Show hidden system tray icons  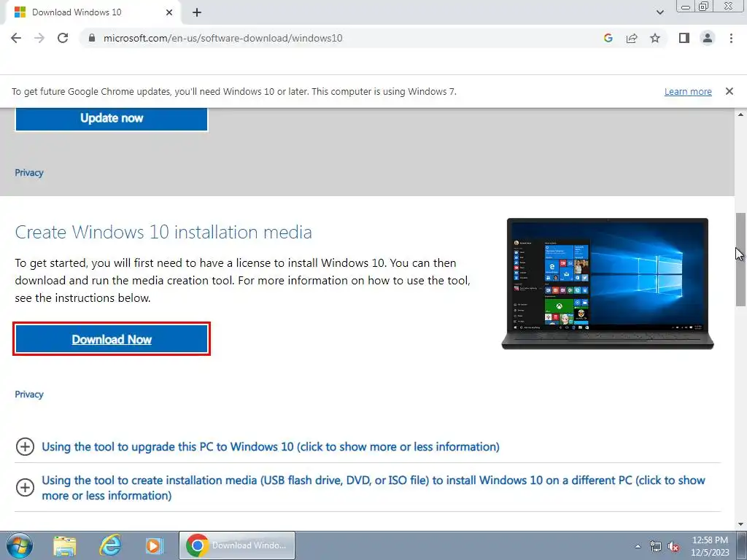[x=638, y=546]
